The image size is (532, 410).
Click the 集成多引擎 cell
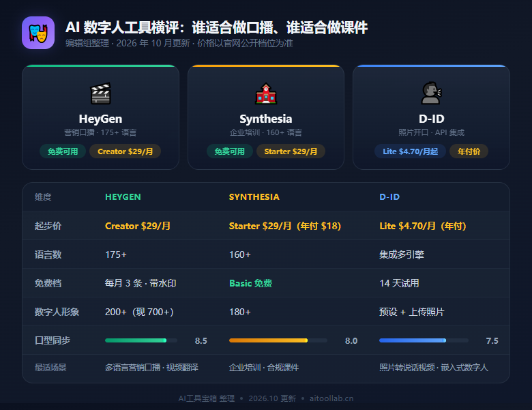click(x=402, y=254)
